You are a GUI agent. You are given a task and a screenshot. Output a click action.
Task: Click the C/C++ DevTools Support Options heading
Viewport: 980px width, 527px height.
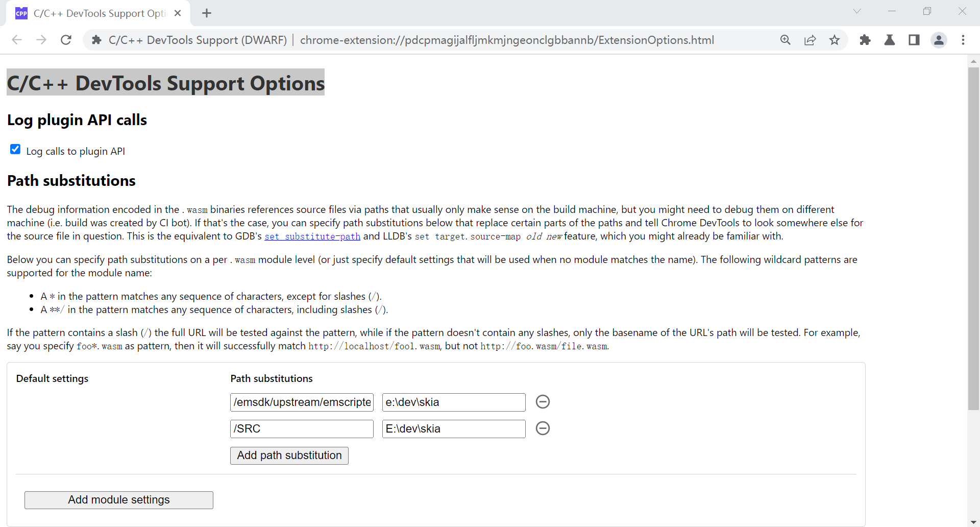click(166, 83)
